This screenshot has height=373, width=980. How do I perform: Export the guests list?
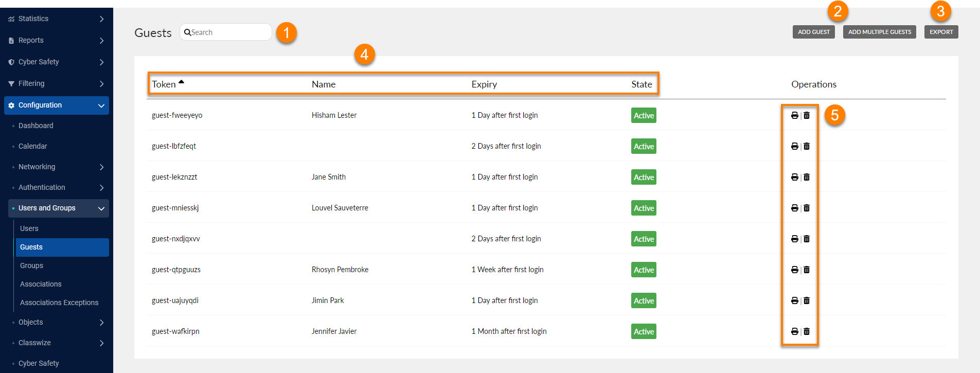(941, 32)
